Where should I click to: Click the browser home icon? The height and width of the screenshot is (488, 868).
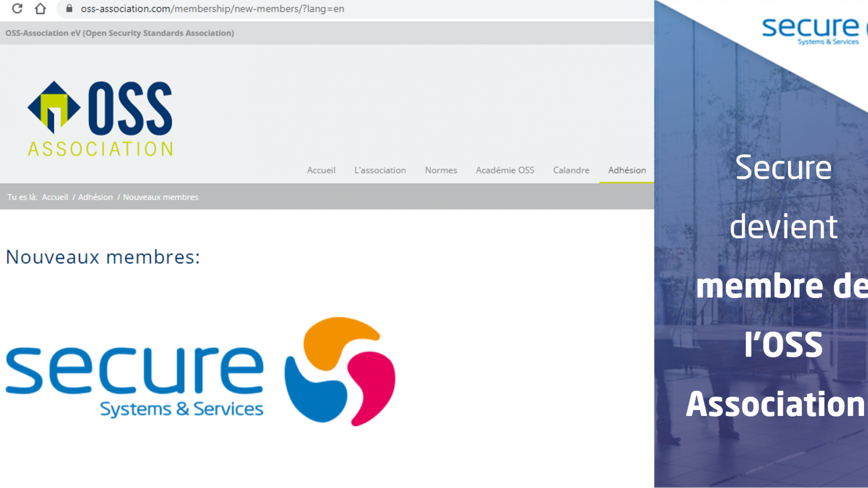tap(40, 8)
